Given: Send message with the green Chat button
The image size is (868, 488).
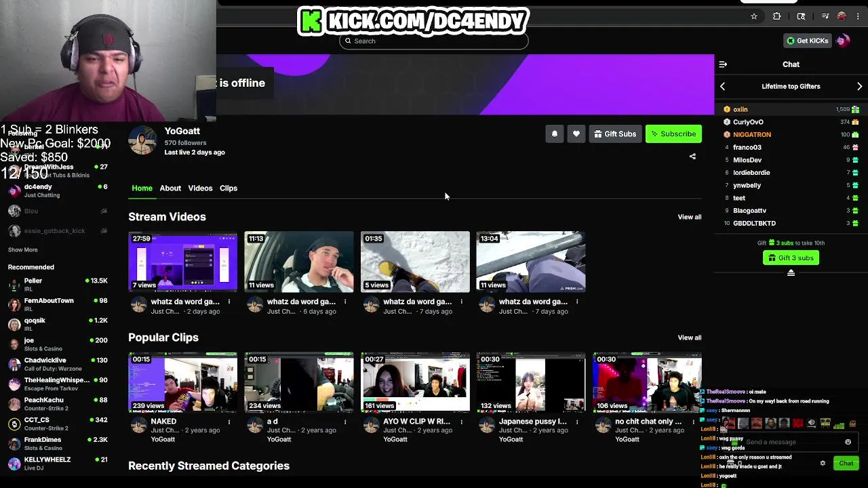Looking at the screenshot, I should 846,464.
